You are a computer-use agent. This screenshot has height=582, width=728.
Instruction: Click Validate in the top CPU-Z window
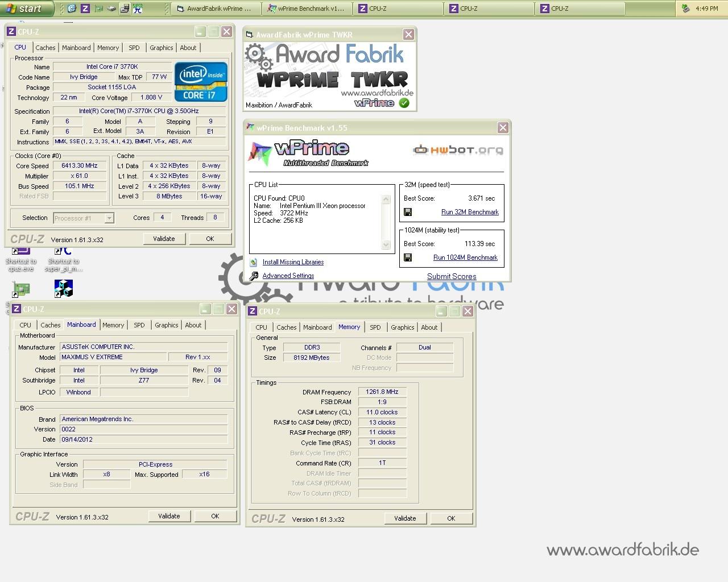click(x=164, y=239)
